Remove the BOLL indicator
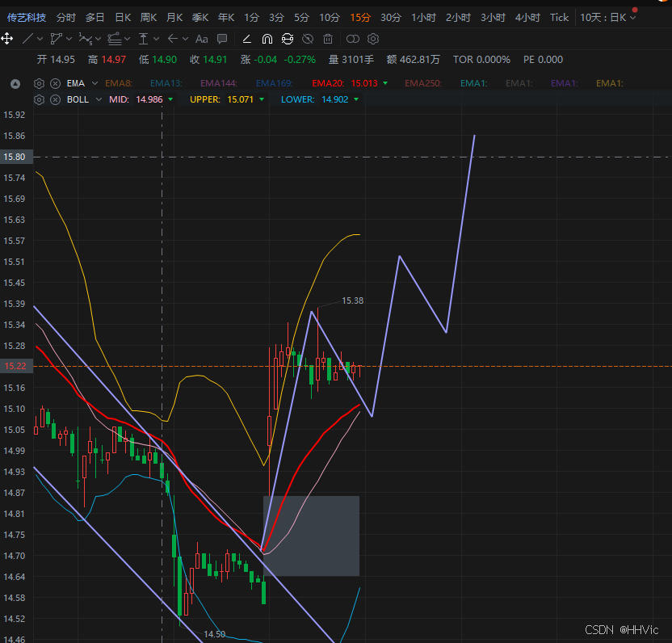672x643 pixels. point(55,100)
